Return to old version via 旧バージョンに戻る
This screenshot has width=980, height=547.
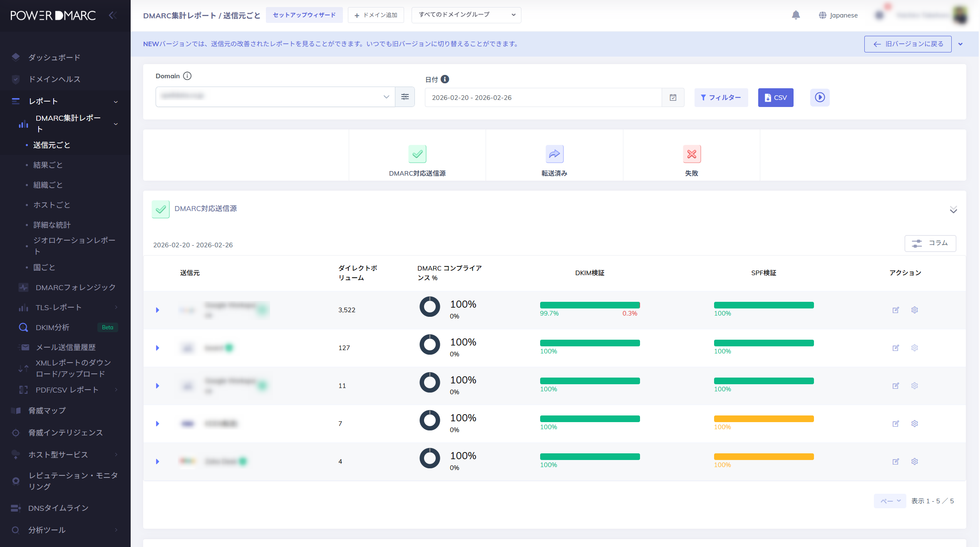point(908,44)
